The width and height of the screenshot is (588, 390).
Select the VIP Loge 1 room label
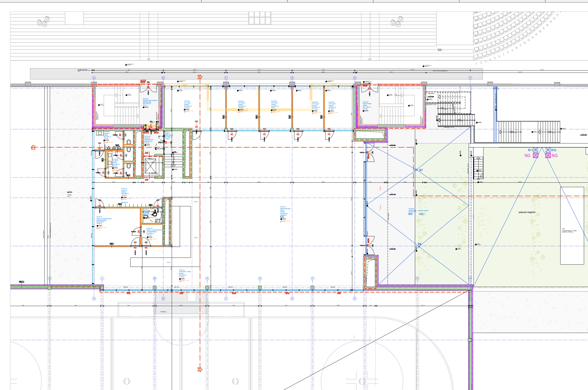tap(188, 104)
